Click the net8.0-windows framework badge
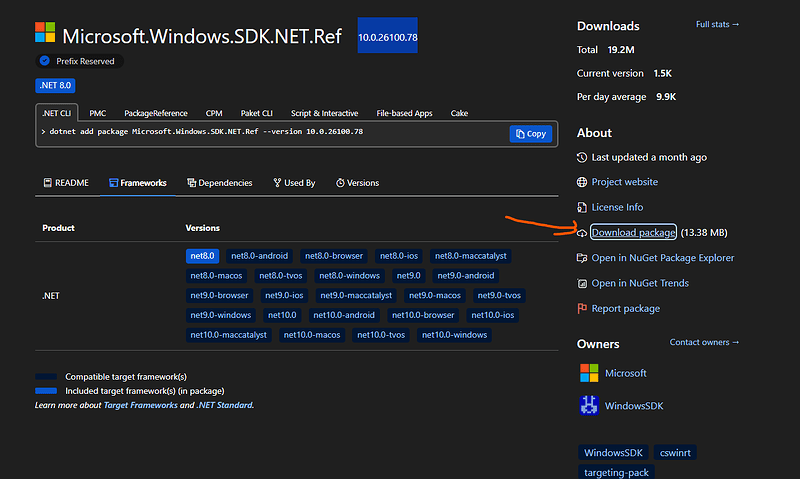 tap(349, 275)
